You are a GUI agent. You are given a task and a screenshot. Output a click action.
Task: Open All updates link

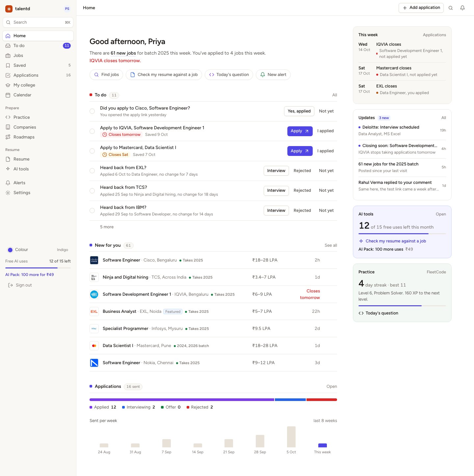[x=443, y=118]
